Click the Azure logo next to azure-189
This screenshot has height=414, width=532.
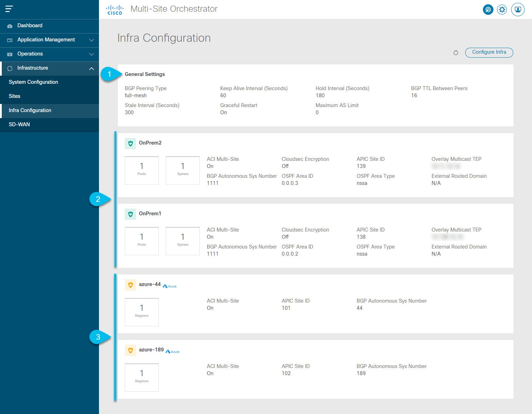coord(173,351)
